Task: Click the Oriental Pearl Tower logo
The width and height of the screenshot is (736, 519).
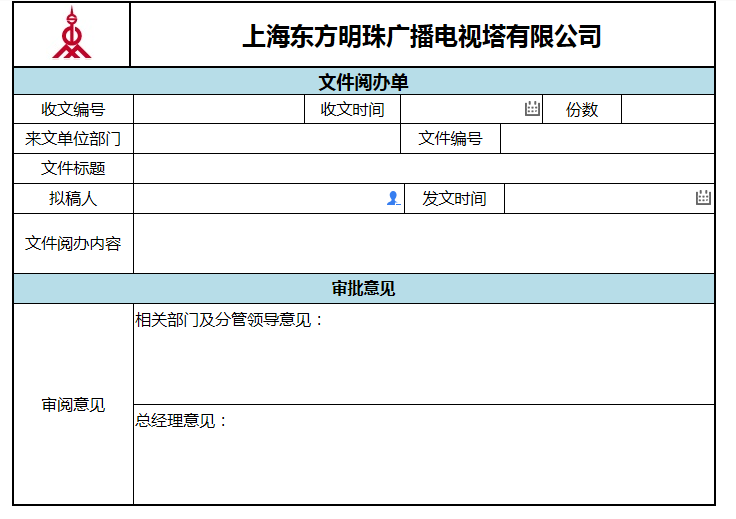Action: pos(71,33)
